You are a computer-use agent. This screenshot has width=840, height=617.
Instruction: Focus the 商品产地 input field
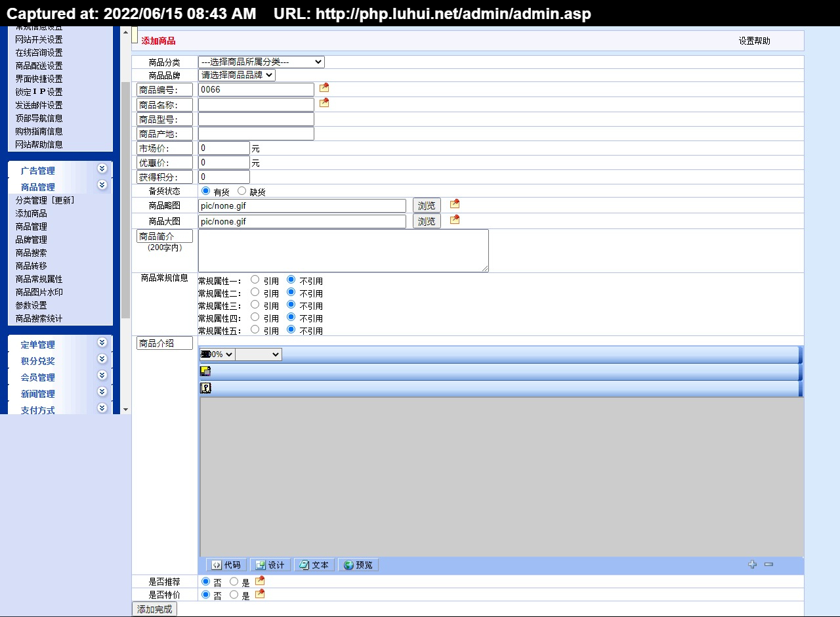(x=256, y=133)
